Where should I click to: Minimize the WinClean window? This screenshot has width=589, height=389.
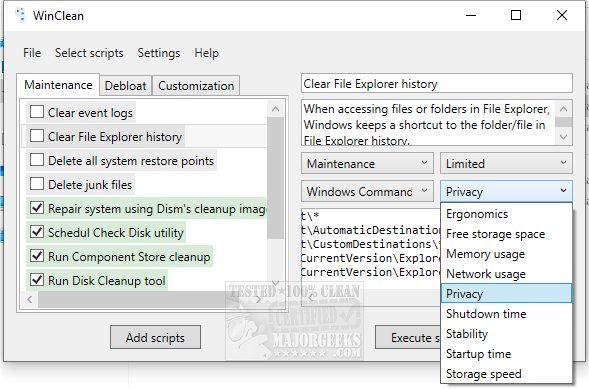tap(471, 15)
